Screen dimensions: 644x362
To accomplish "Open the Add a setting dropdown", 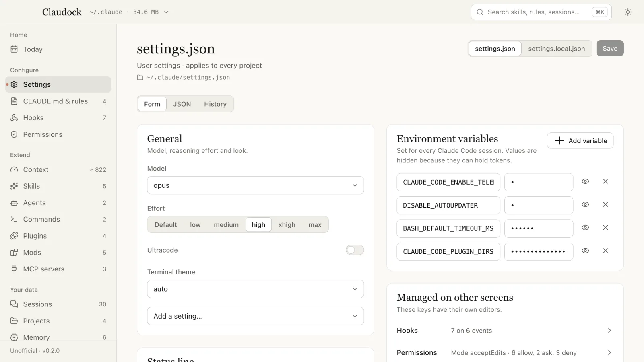I will coord(256,316).
